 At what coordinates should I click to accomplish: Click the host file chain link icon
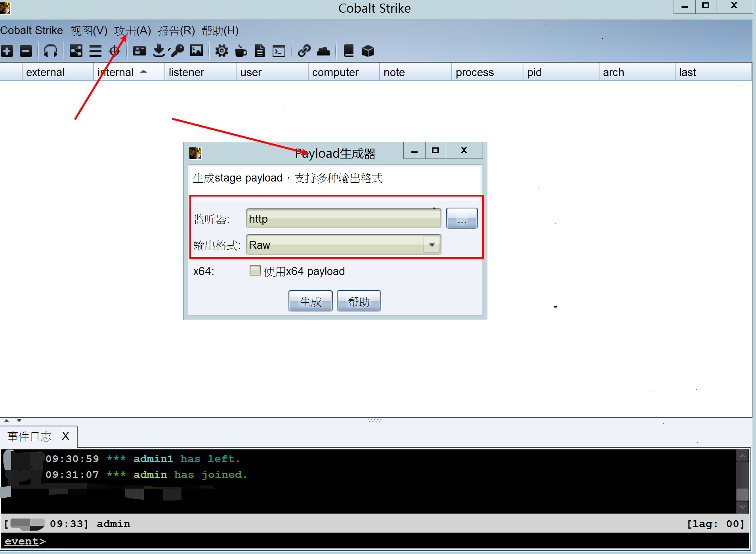click(304, 51)
